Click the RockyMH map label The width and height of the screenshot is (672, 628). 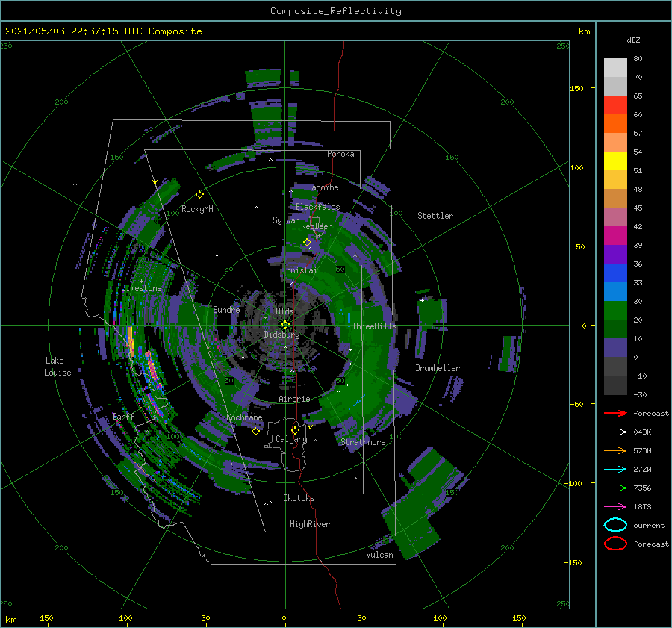(197, 209)
